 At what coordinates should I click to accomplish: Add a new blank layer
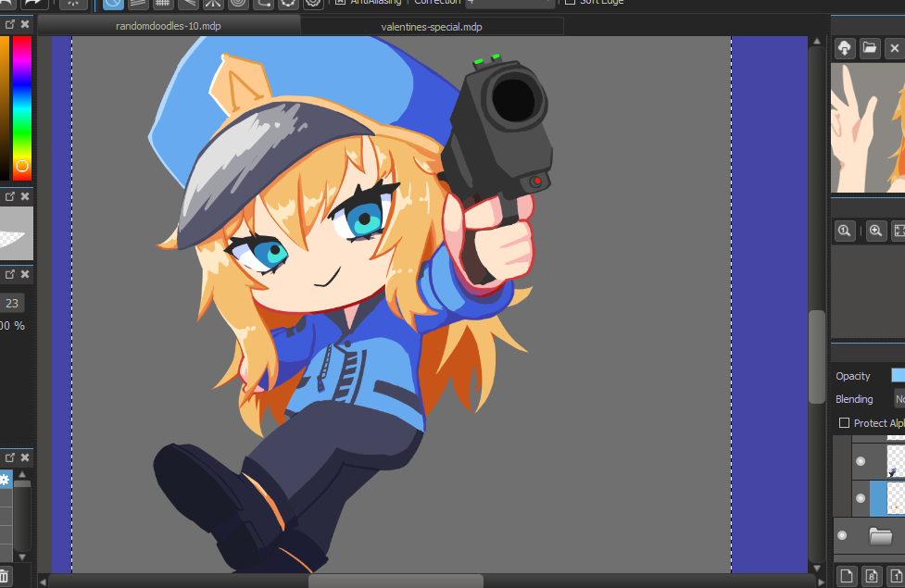pos(846,576)
